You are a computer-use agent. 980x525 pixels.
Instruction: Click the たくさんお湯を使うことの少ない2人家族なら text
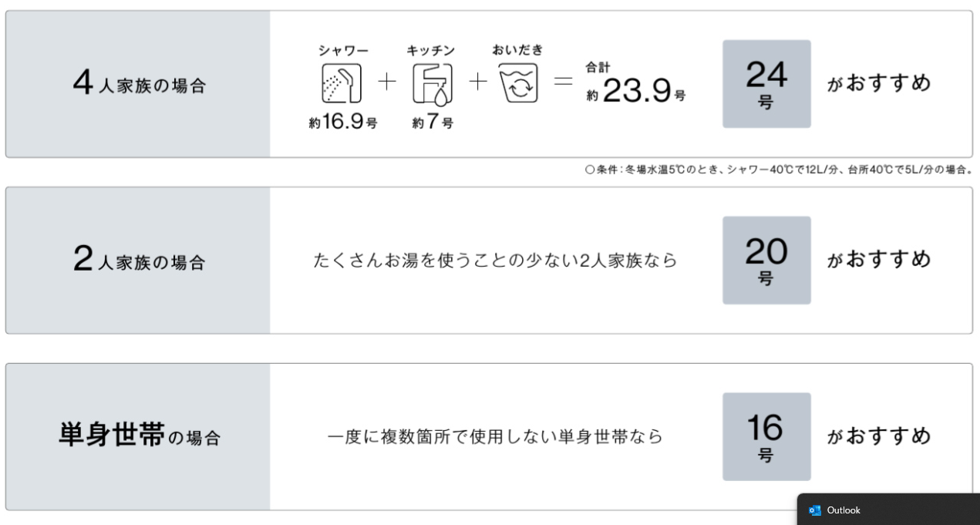pos(495,261)
